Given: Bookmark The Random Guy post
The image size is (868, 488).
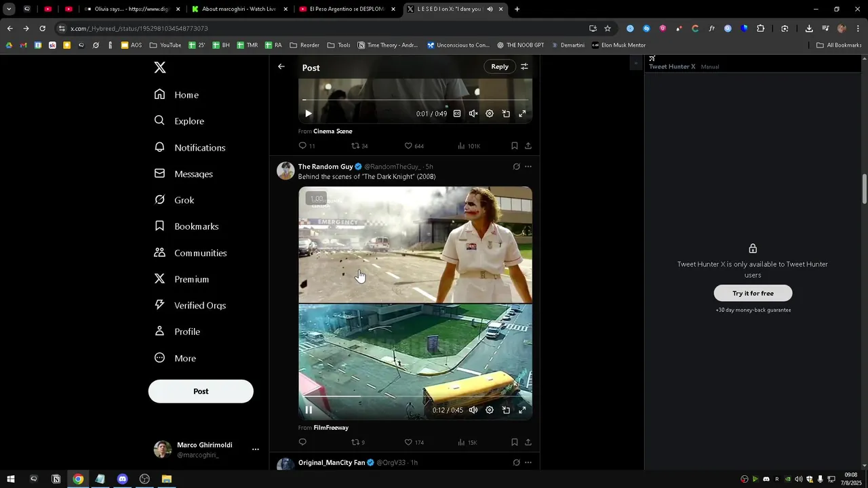Looking at the screenshot, I should coord(515,442).
